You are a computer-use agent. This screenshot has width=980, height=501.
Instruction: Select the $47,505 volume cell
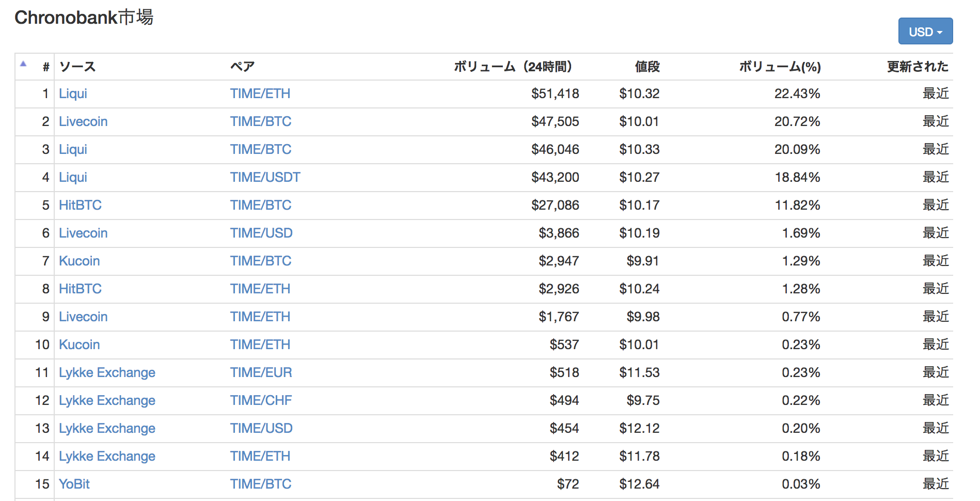pyautogui.click(x=555, y=121)
